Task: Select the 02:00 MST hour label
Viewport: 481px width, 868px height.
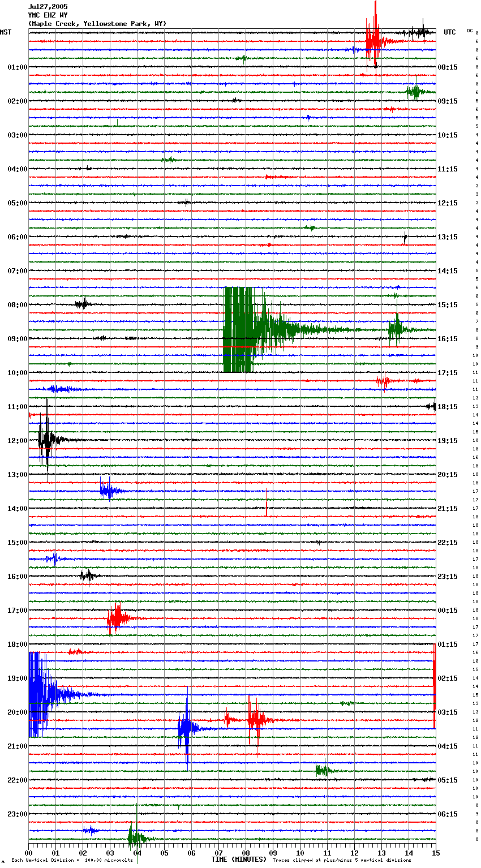Action: [18, 101]
